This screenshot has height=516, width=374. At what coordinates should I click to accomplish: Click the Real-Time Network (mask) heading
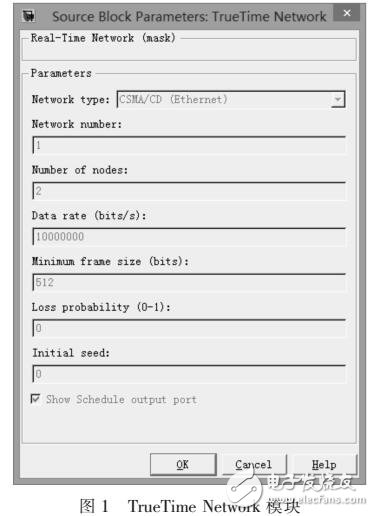click(x=103, y=38)
